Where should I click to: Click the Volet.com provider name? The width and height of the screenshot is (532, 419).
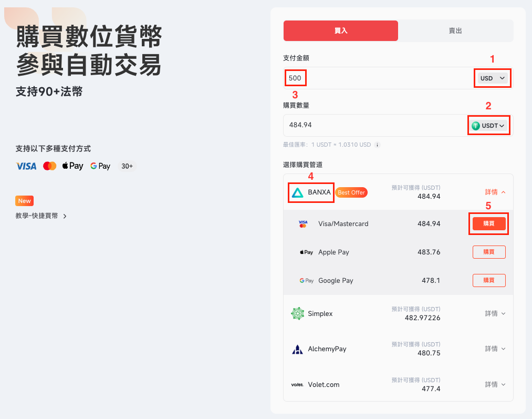coord(324,384)
